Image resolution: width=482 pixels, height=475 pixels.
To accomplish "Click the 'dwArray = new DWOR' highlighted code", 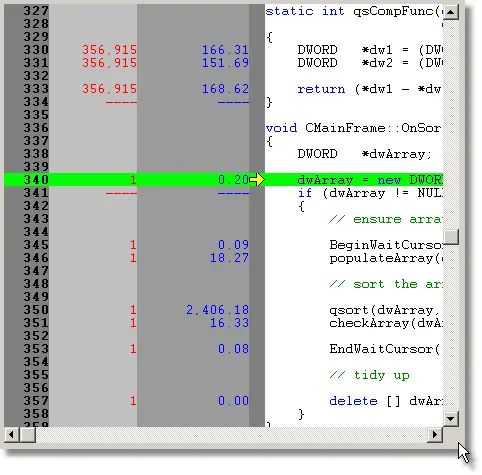I will (x=370, y=180).
